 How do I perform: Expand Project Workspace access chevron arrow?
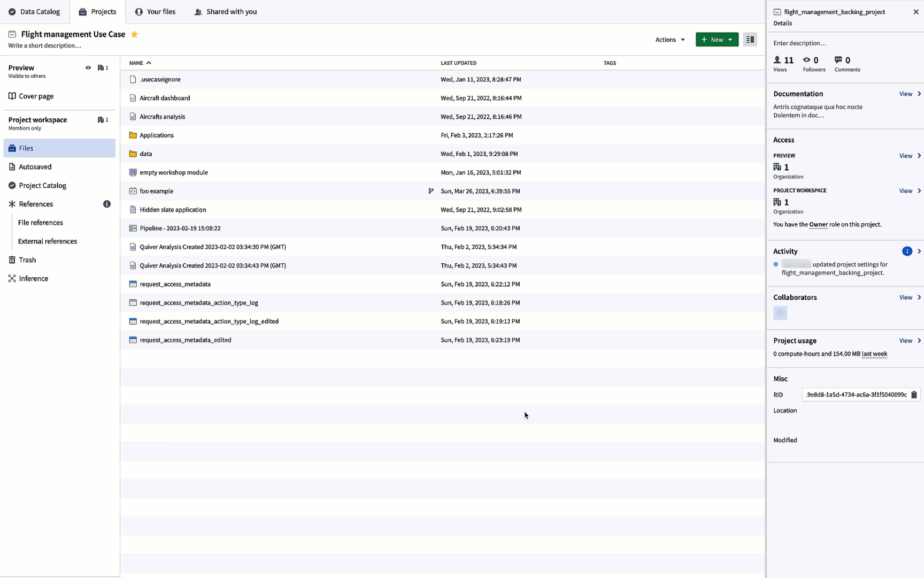click(919, 191)
